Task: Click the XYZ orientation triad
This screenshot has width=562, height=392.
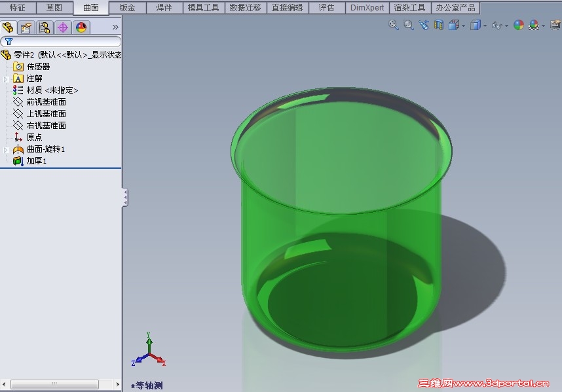Action: (x=149, y=350)
